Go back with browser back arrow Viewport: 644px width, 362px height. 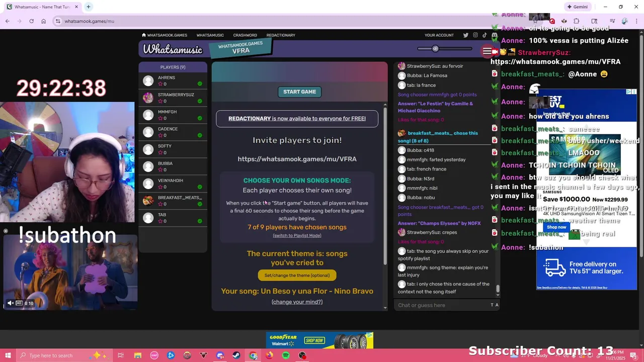tap(8, 21)
